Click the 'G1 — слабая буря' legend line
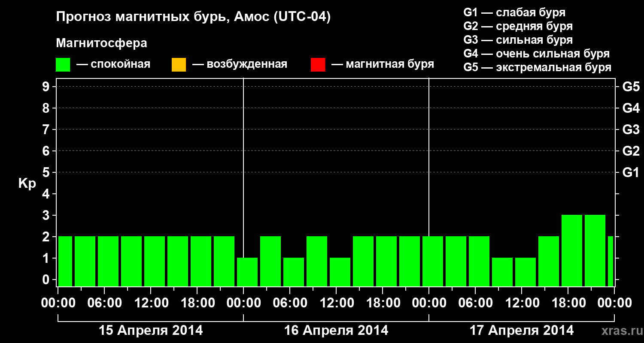 [514, 12]
